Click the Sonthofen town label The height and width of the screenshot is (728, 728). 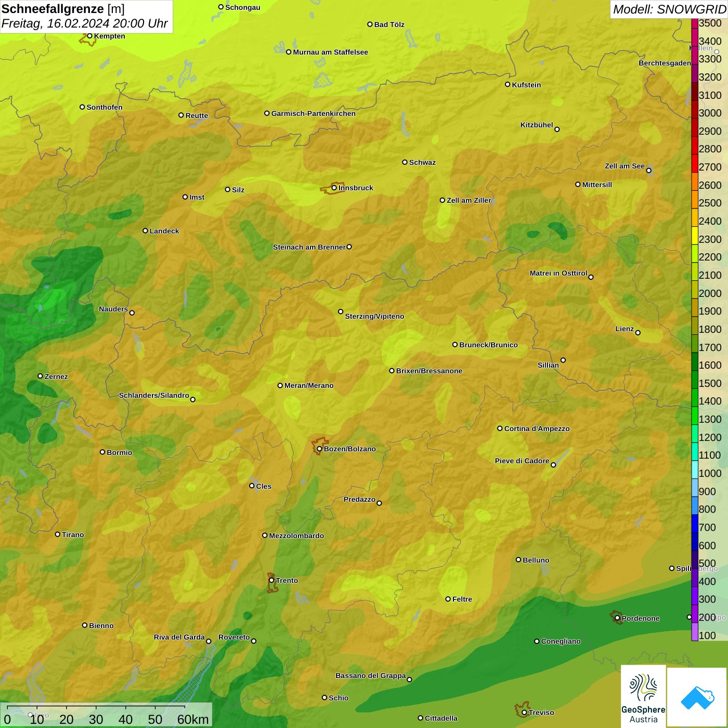click(105, 107)
